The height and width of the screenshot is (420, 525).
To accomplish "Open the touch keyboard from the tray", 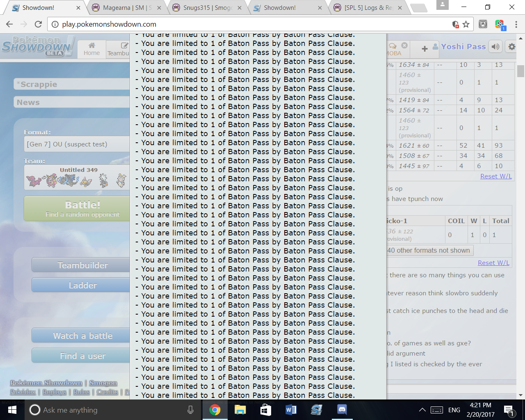I will 436,410.
